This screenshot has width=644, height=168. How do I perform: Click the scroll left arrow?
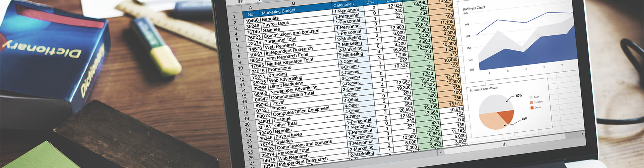440,153
